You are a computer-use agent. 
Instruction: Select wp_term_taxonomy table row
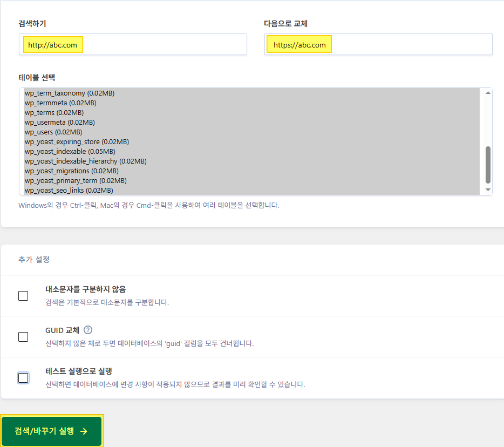click(x=251, y=93)
